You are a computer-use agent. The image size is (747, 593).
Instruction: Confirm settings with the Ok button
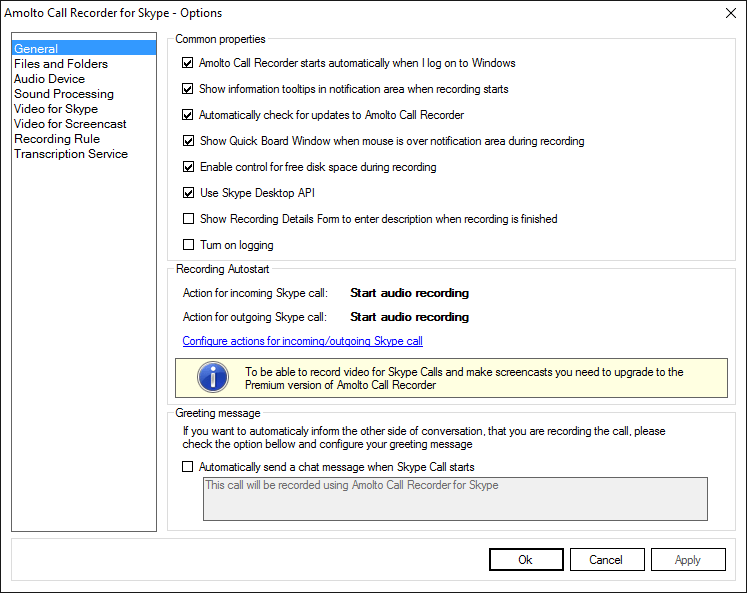click(x=526, y=560)
